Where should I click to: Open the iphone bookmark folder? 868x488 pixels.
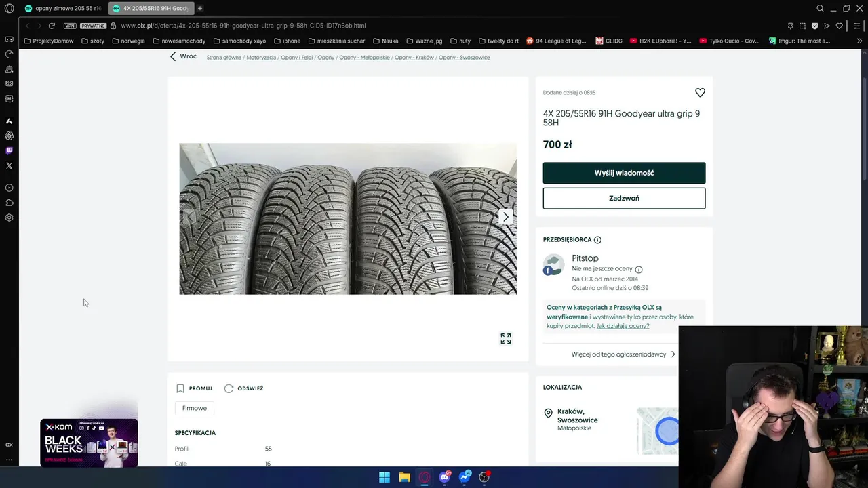(x=287, y=41)
